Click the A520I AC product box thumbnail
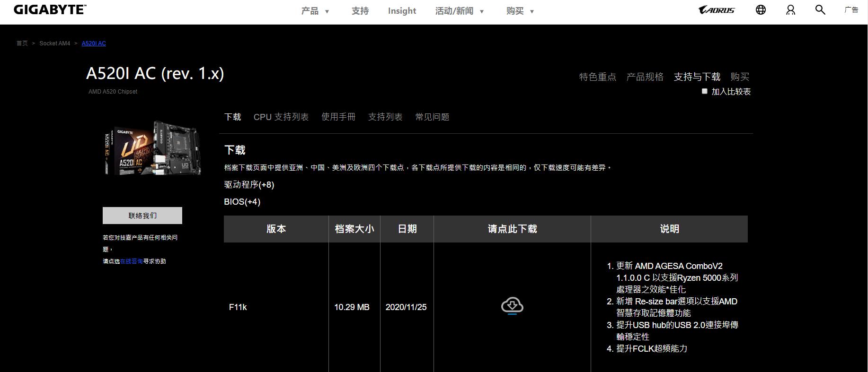Viewport: 868px width, 372px height. (152, 148)
